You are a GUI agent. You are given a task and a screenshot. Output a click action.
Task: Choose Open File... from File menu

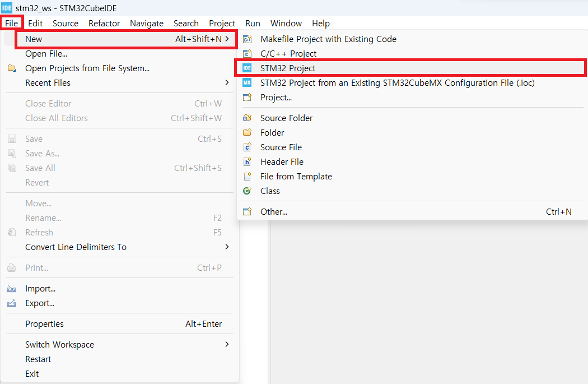point(120,54)
